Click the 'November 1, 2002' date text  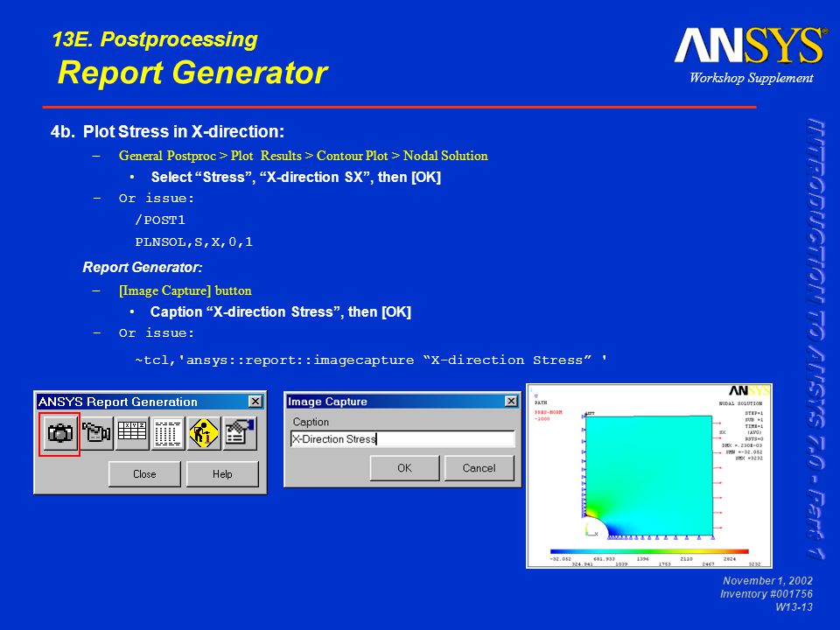pyautogui.click(x=767, y=581)
